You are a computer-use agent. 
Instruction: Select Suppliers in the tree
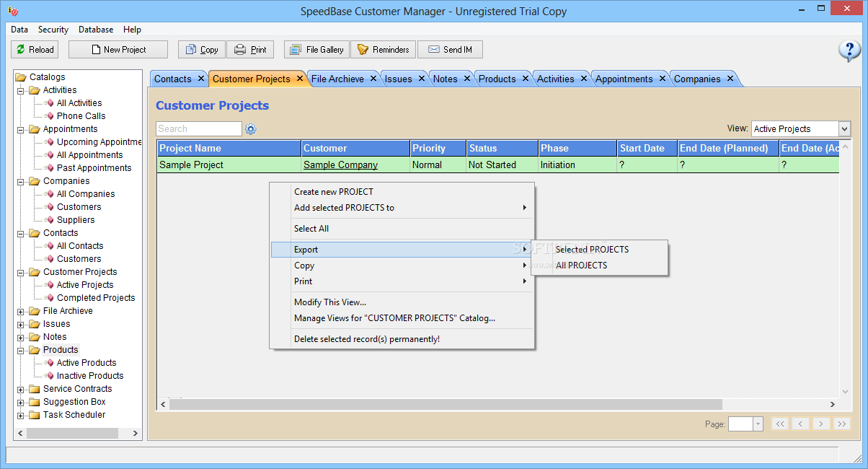point(76,220)
